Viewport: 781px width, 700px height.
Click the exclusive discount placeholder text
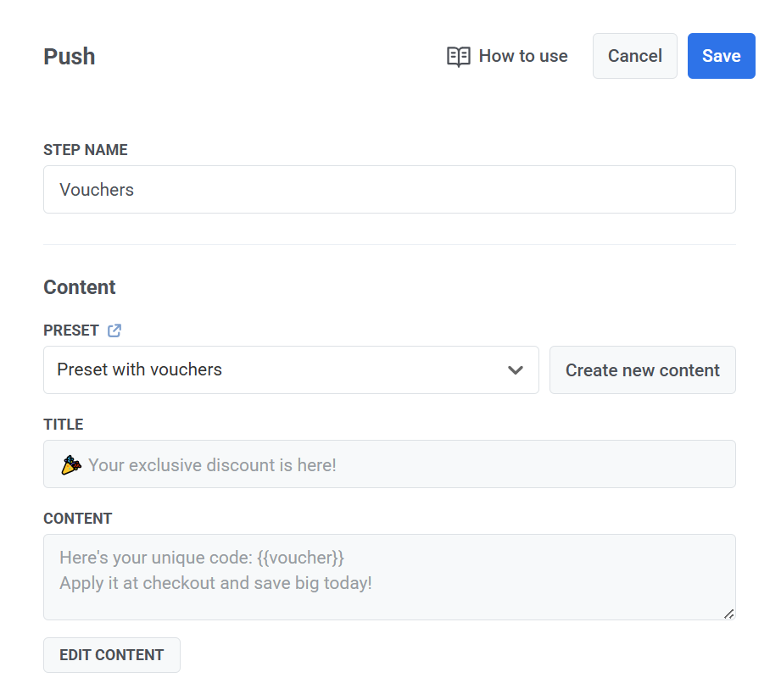(x=212, y=464)
